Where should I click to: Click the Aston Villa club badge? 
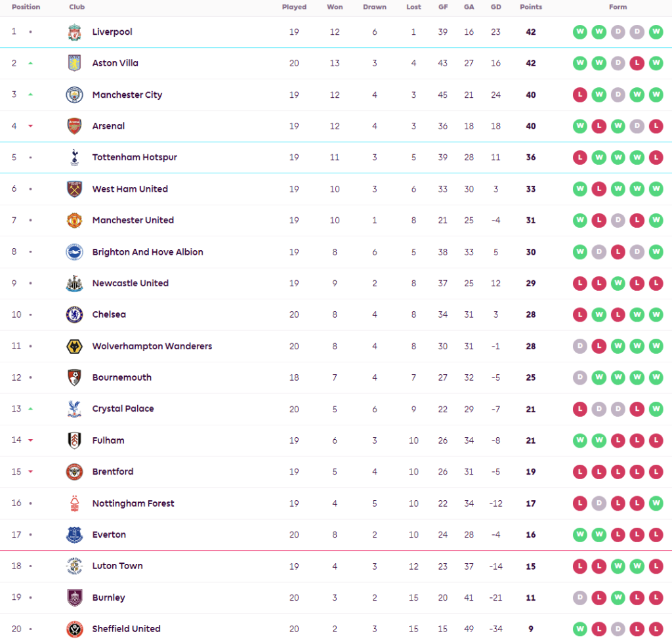(74, 63)
